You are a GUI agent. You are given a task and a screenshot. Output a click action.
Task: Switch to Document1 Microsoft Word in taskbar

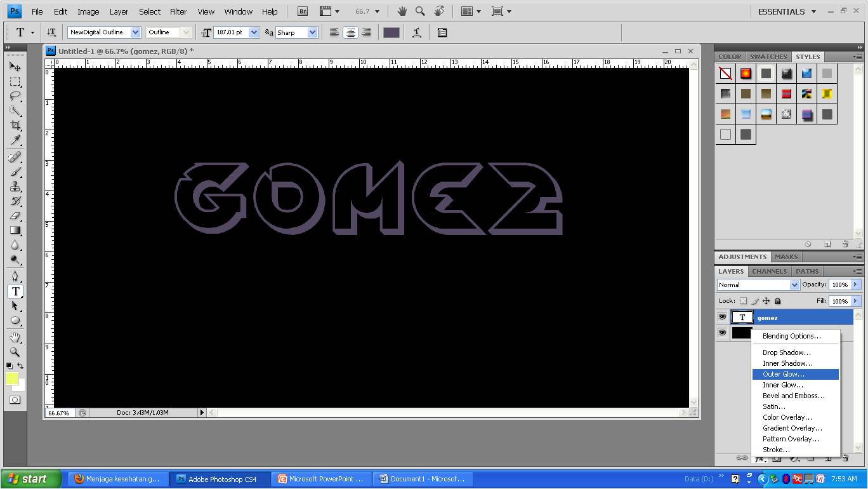[x=423, y=479]
